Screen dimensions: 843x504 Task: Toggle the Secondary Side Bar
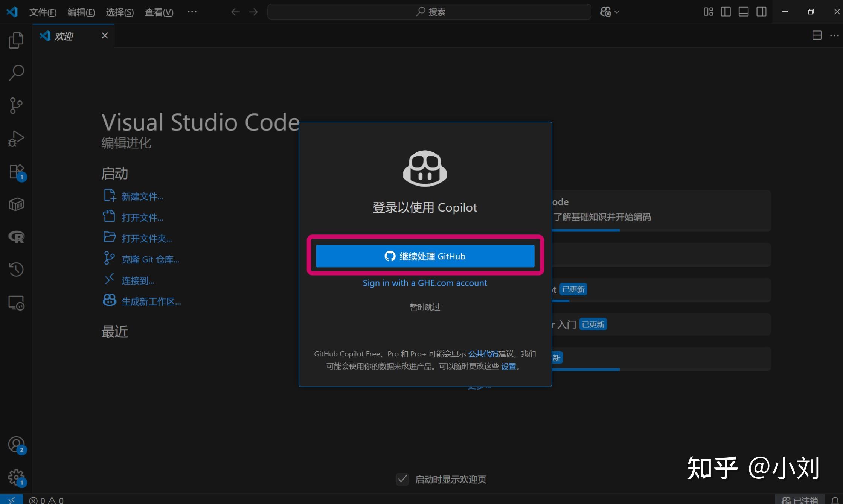pos(761,12)
